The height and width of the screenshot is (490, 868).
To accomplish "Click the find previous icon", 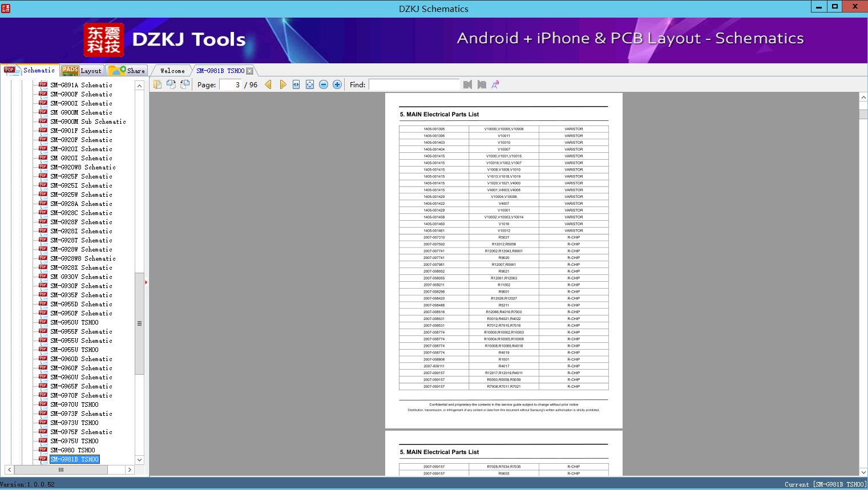I will (x=468, y=84).
